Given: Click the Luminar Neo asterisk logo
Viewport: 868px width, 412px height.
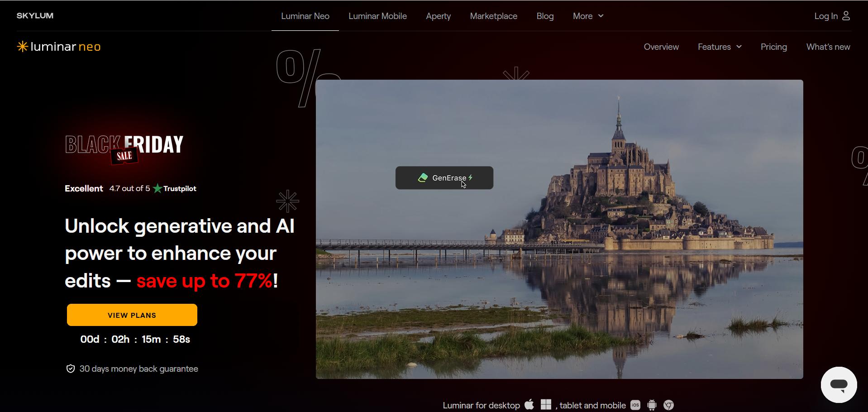Looking at the screenshot, I should (x=22, y=46).
